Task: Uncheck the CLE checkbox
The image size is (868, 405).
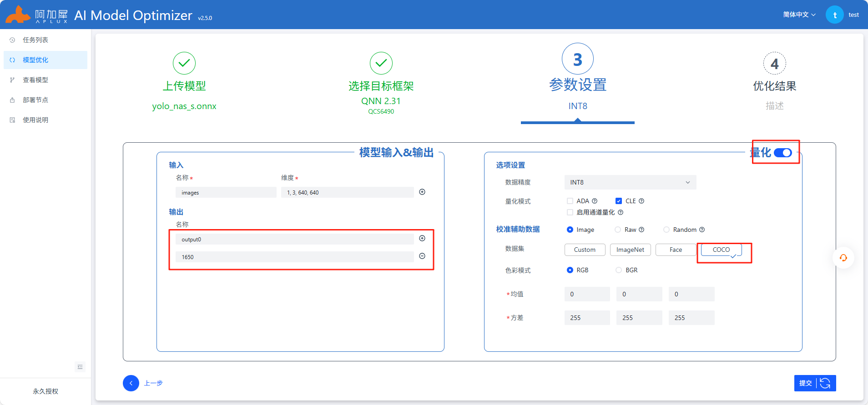Action: [619, 201]
